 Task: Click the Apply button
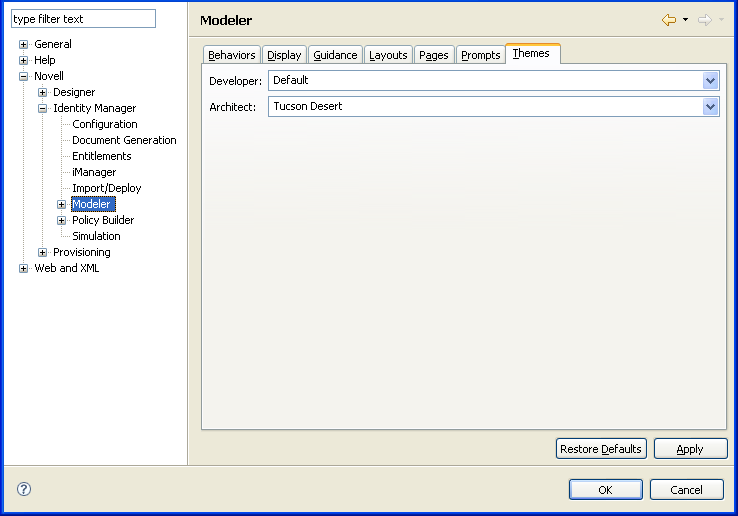(690, 449)
